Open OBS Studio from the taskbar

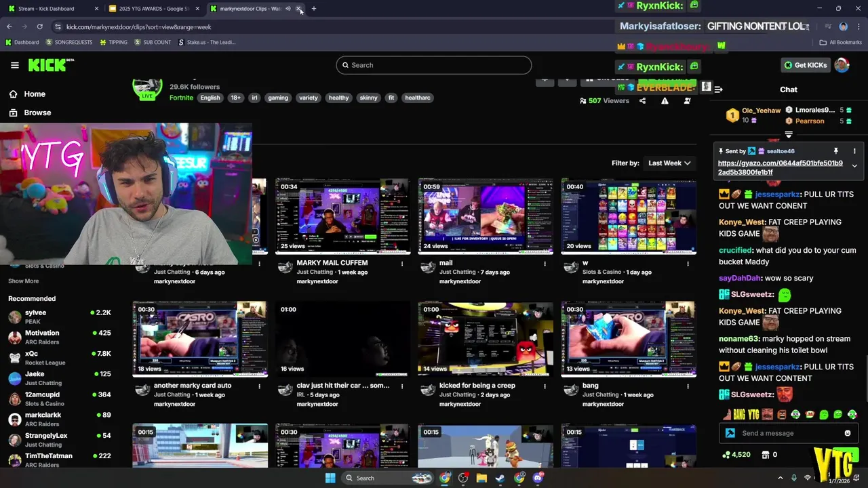point(463,478)
